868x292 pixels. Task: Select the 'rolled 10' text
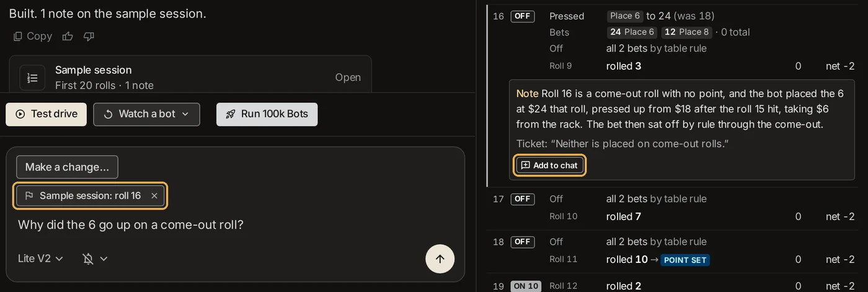click(x=627, y=259)
